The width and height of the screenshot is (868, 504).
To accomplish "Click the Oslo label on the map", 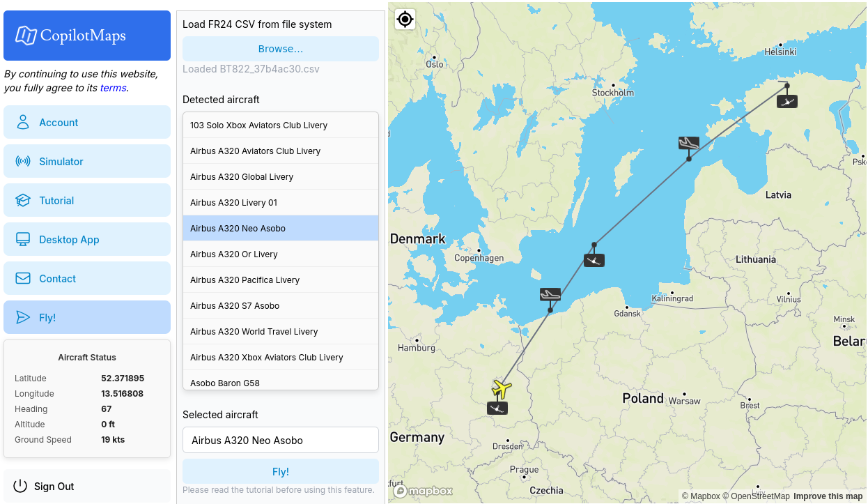I will tap(435, 64).
